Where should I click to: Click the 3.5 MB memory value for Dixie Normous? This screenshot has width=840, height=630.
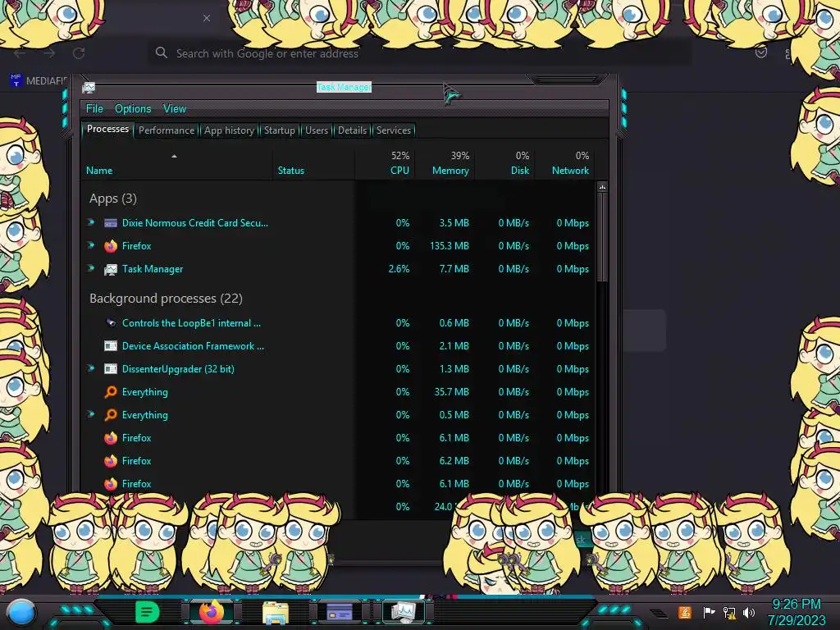(x=454, y=223)
